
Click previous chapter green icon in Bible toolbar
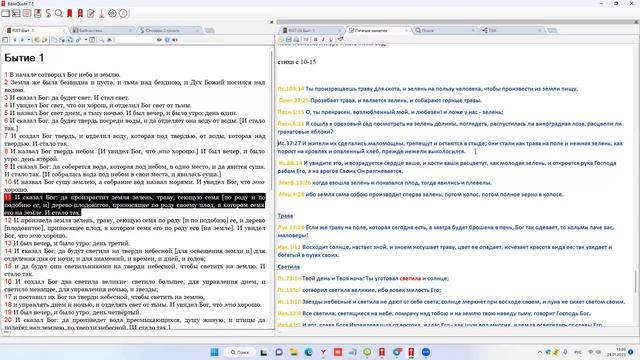tap(37, 40)
